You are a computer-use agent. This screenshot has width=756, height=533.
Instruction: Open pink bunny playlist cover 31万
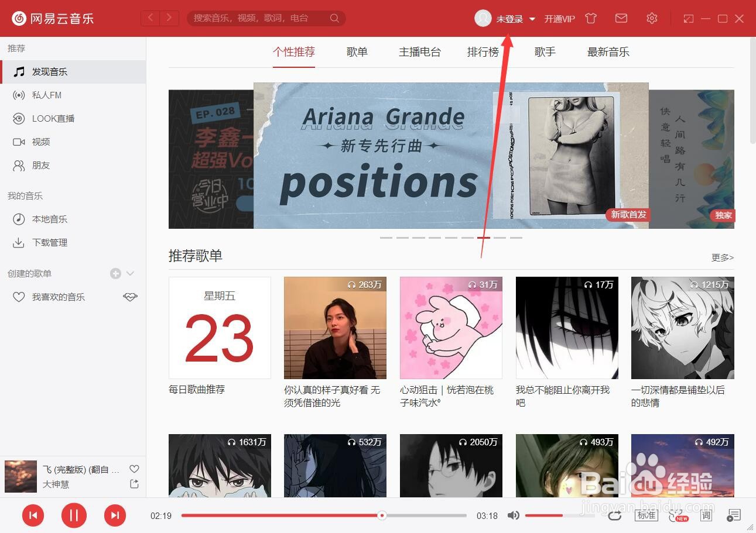451,328
